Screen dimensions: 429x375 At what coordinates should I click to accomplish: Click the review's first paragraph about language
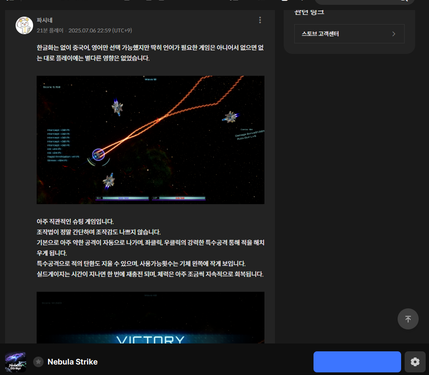coord(150,53)
